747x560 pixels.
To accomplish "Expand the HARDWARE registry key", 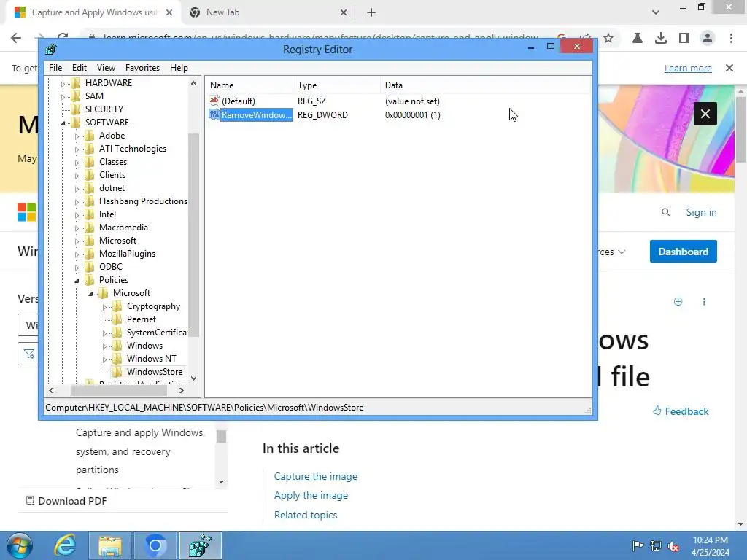I will pos(63,84).
